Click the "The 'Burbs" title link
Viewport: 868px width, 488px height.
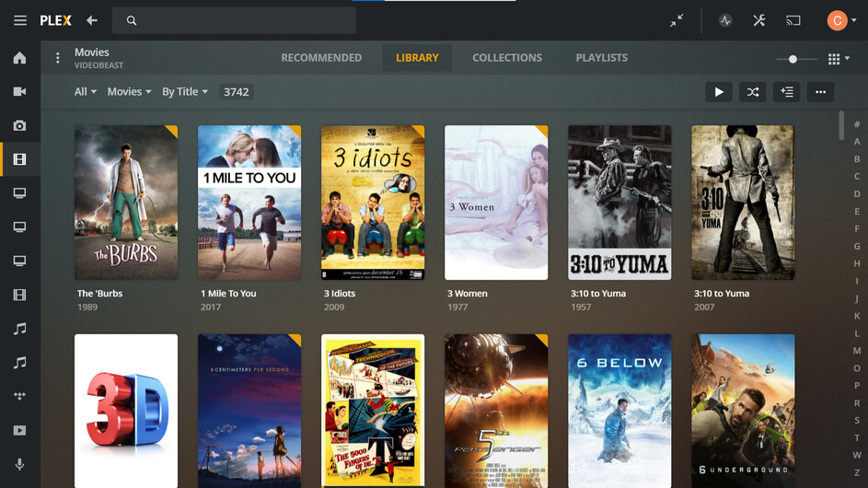tap(99, 294)
